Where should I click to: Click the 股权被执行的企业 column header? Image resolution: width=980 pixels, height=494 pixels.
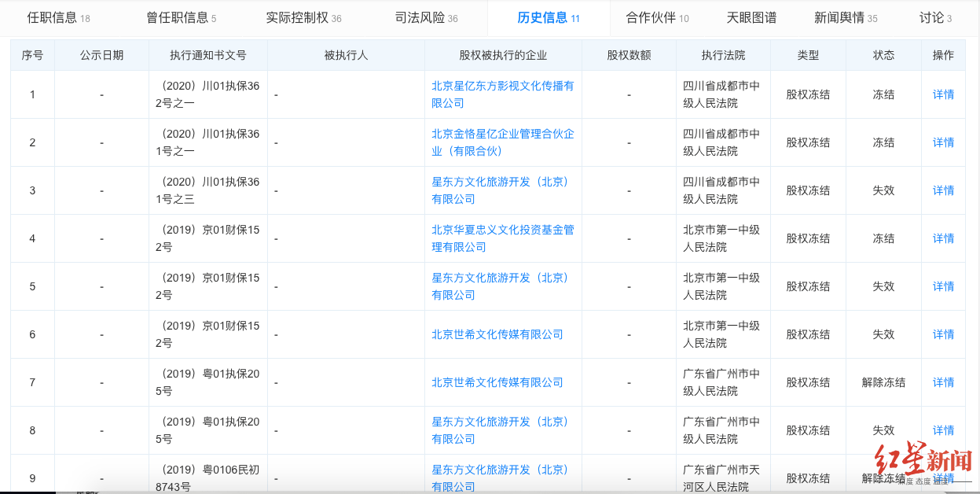click(x=503, y=55)
